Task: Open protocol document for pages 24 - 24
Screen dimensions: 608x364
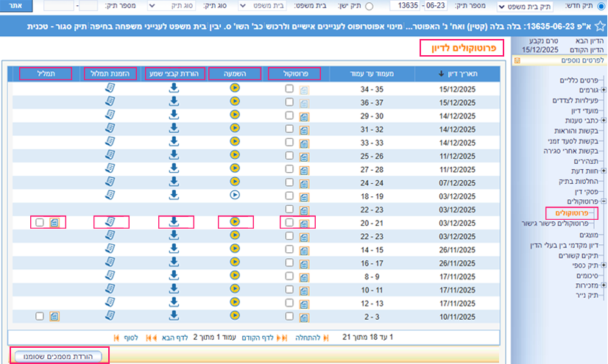Action: (304, 184)
